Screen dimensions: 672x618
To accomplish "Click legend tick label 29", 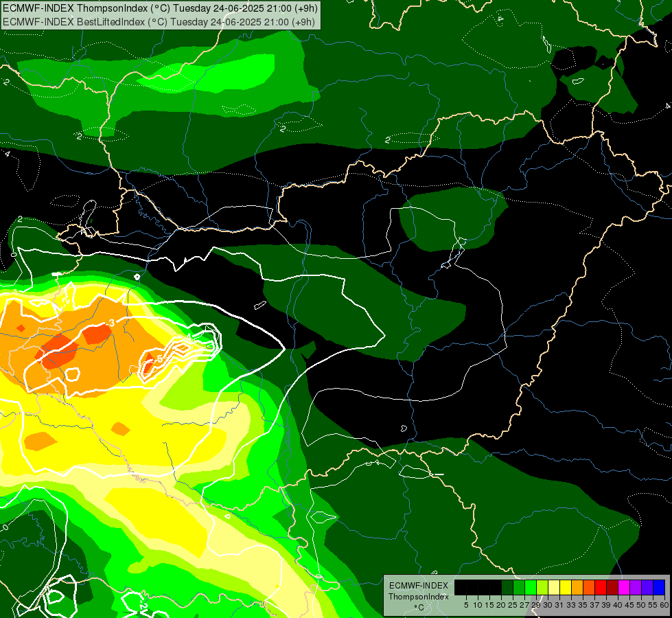I will 536,605.
